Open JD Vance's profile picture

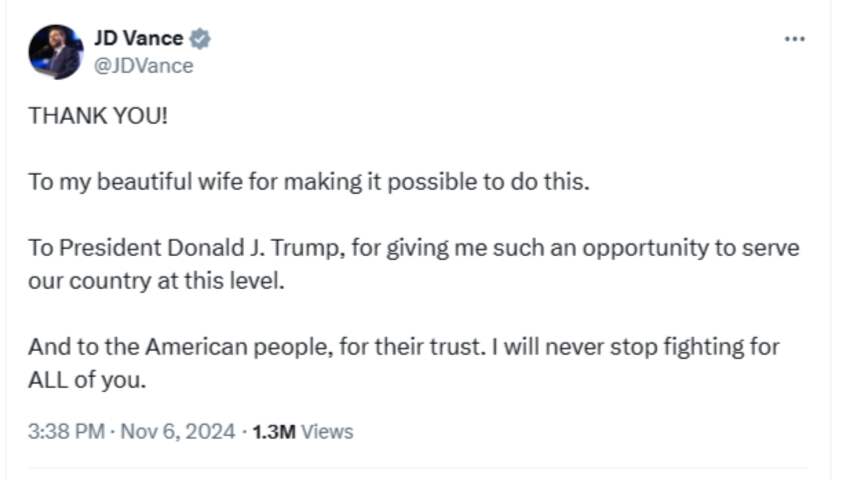coord(55,52)
